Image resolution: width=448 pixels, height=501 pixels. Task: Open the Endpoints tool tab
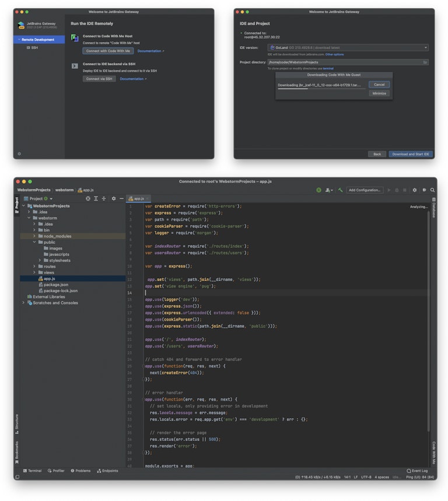[x=108, y=471]
